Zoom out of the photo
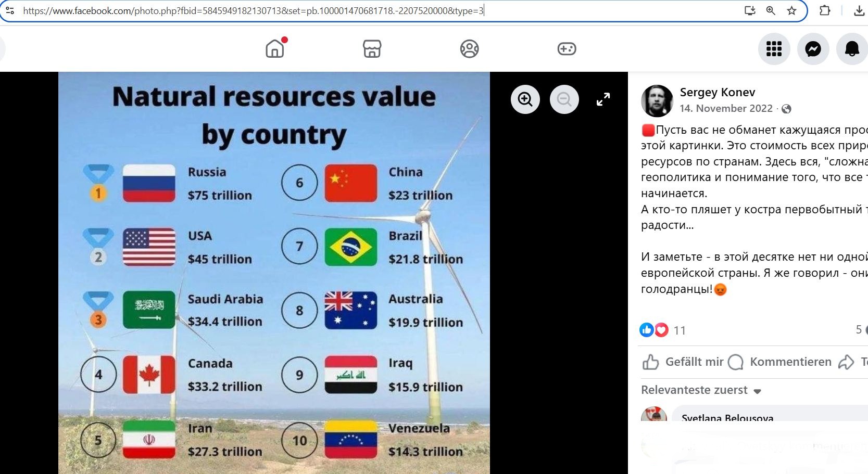The height and width of the screenshot is (474, 868). click(x=564, y=99)
